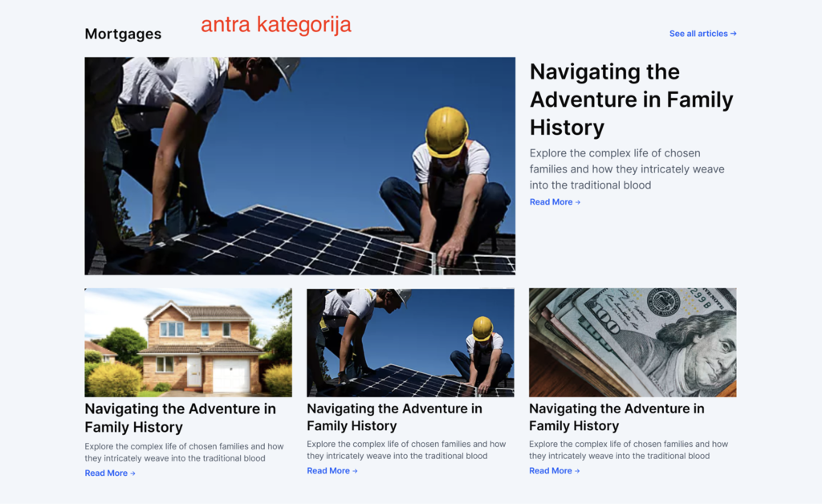Open the 'See all articles' link

tap(702, 34)
